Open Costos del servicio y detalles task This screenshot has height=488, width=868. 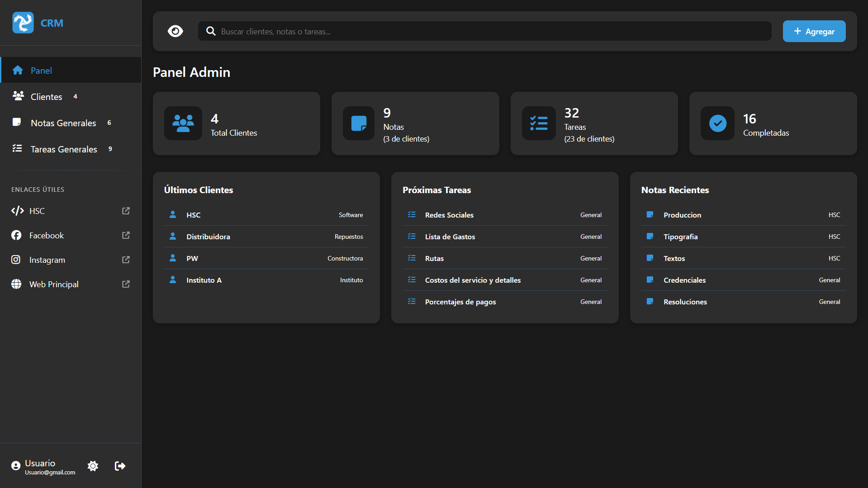505,280
